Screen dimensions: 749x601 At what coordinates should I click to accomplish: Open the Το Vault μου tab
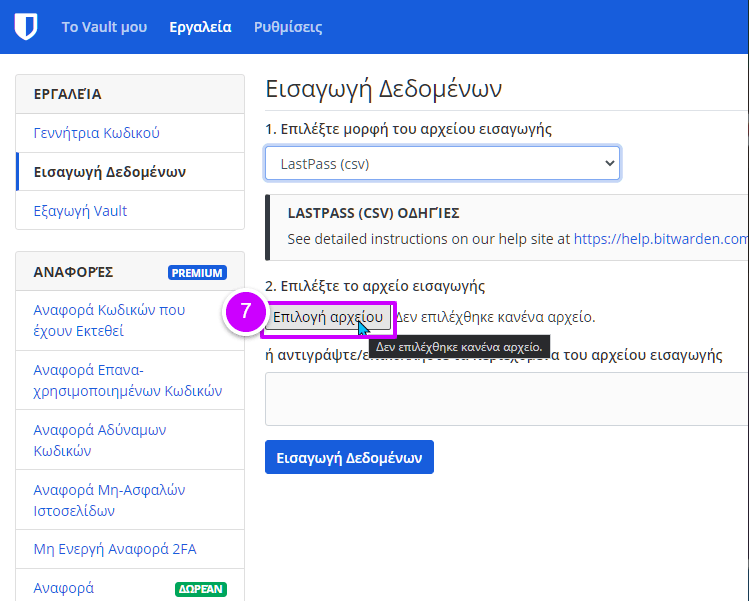pyautogui.click(x=104, y=27)
